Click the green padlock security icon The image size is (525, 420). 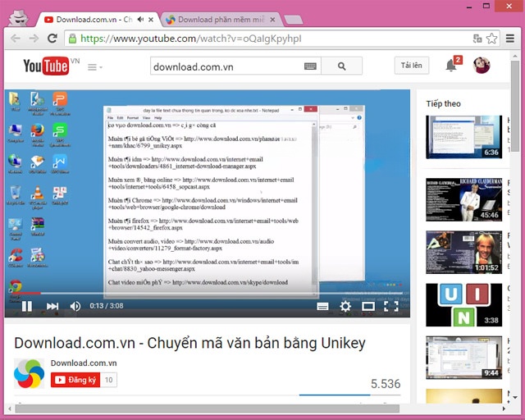[x=72, y=39]
